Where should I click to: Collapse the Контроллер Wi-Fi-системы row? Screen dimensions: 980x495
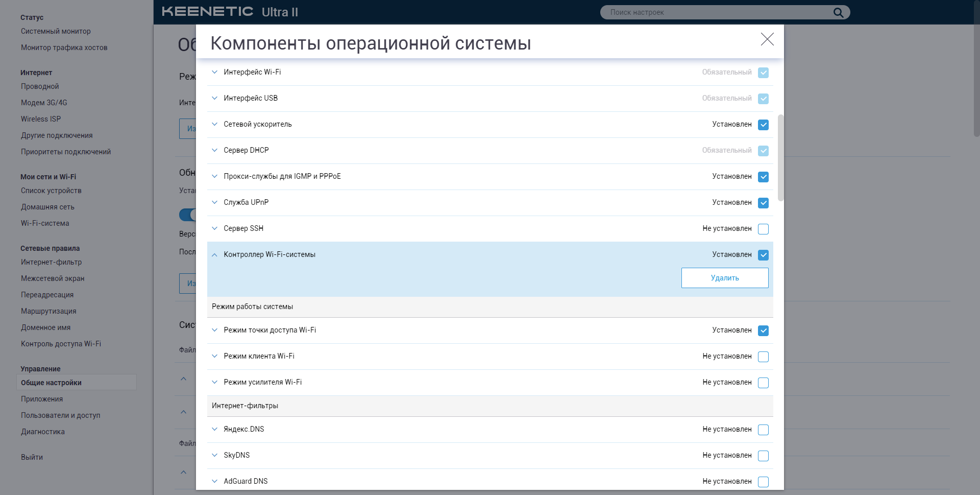(x=214, y=254)
